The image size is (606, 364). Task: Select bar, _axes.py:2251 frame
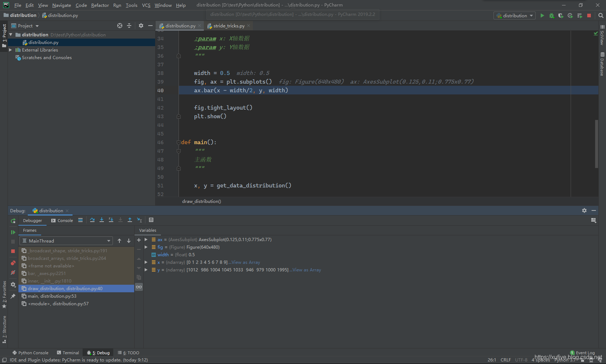click(x=76, y=273)
